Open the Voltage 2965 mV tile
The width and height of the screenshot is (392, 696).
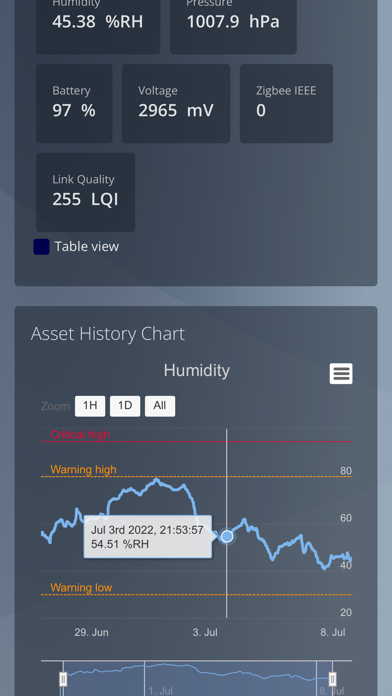click(176, 103)
